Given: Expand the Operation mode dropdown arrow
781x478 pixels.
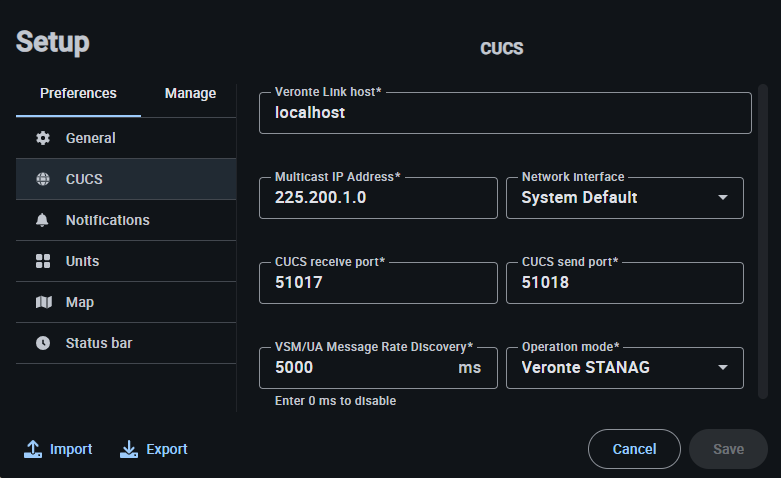Looking at the screenshot, I should 723,368.
